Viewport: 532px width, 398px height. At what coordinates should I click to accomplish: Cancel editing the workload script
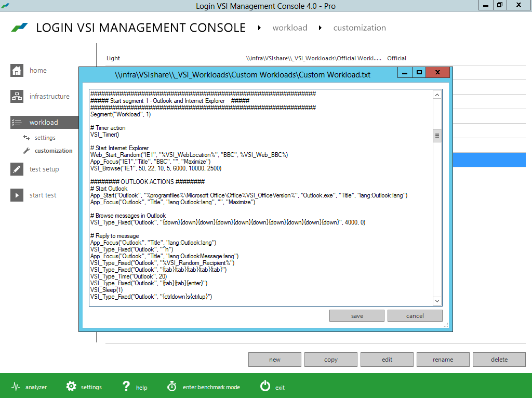pos(415,316)
